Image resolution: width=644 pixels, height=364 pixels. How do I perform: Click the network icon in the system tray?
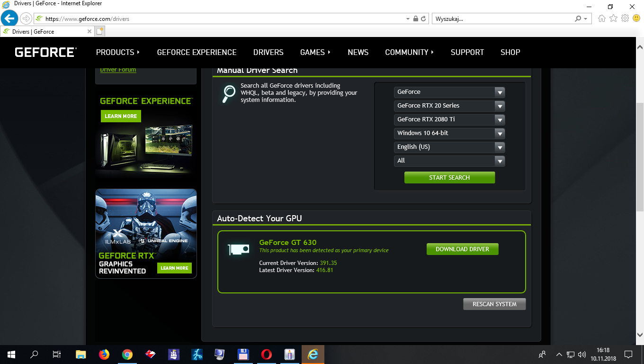(x=571, y=355)
